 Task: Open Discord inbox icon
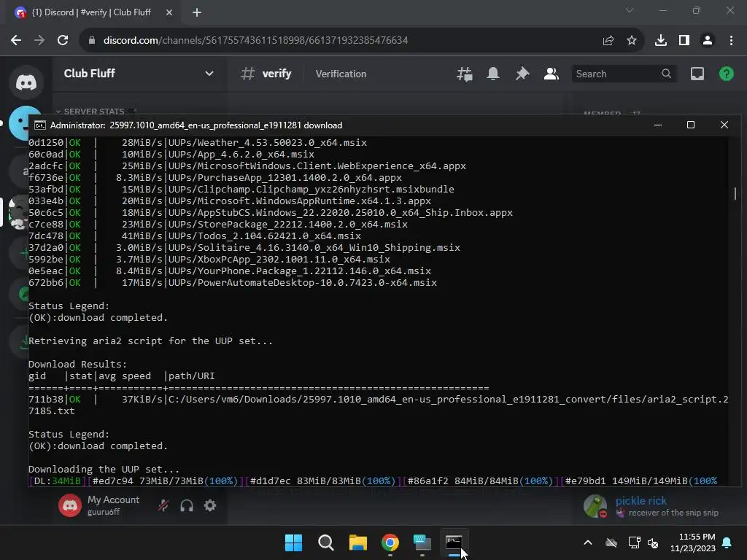click(x=697, y=74)
